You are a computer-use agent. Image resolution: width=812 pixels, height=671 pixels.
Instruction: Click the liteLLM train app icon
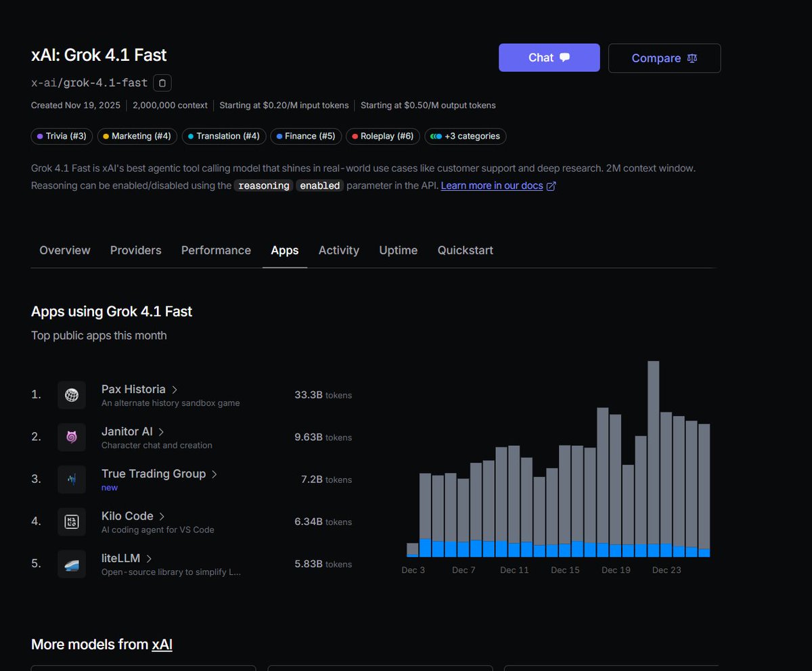[x=72, y=563]
